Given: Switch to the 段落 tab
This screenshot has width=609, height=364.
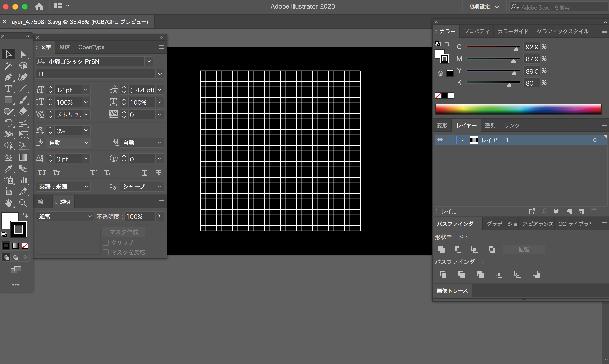Looking at the screenshot, I should click(x=64, y=47).
